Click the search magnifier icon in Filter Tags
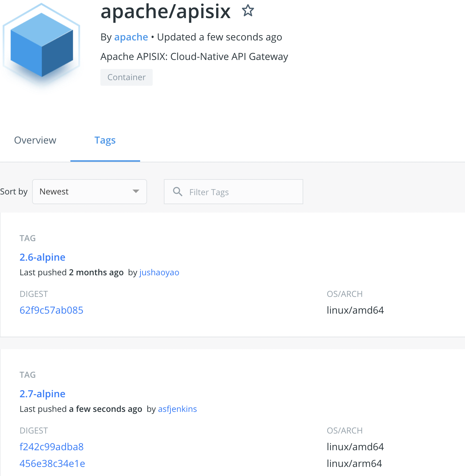Image resolution: width=465 pixels, height=476 pixels. (x=178, y=192)
